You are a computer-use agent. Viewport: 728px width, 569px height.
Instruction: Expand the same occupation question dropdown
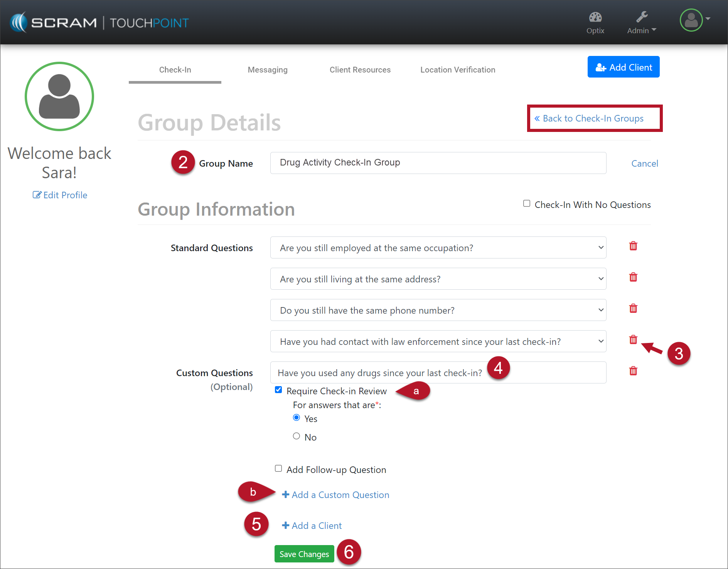pyautogui.click(x=438, y=248)
